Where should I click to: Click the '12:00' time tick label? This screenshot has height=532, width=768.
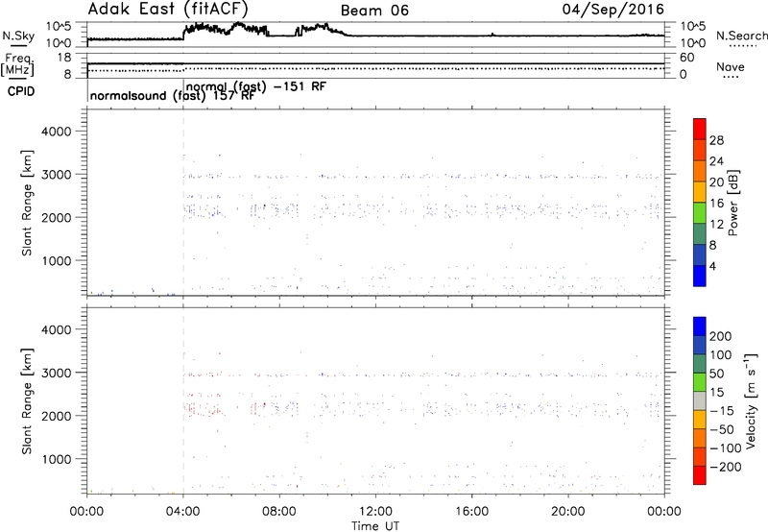[375, 512]
